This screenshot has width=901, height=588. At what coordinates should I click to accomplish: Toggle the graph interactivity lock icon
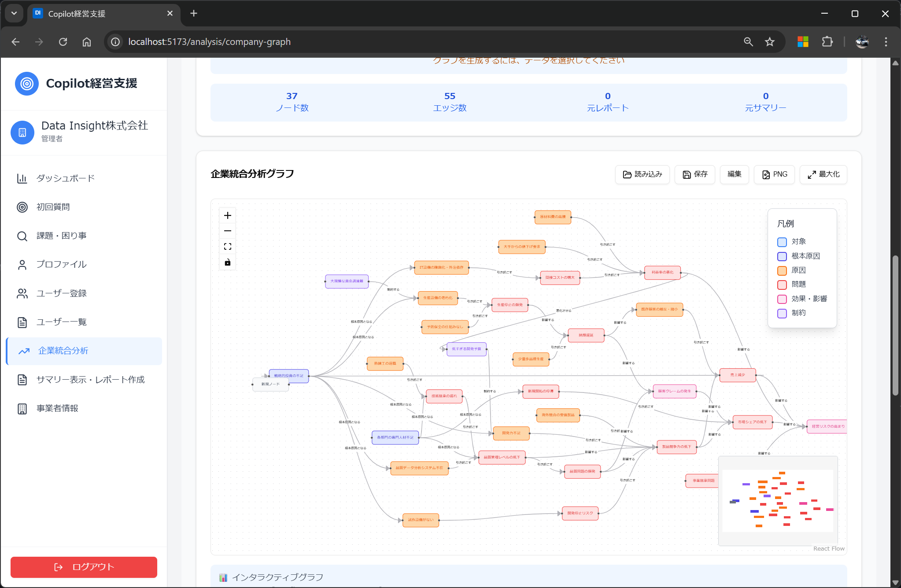click(228, 263)
